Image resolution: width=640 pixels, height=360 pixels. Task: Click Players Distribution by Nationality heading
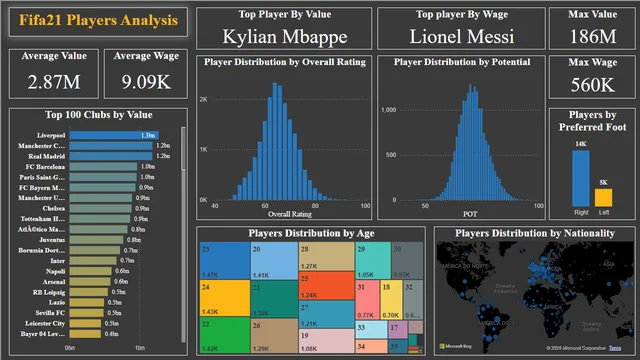click(535, 233)
